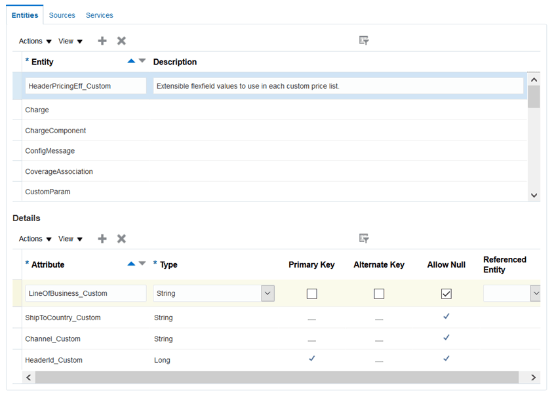This screenshot has width=554, height=395.
Task: Switch to the Services tab
Action: 99,15
